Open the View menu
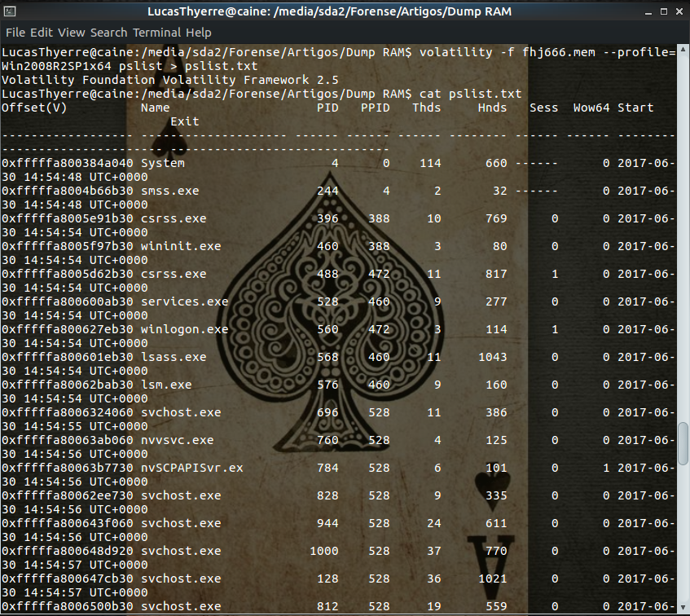 pyautogui.click(x=72, y=33)
